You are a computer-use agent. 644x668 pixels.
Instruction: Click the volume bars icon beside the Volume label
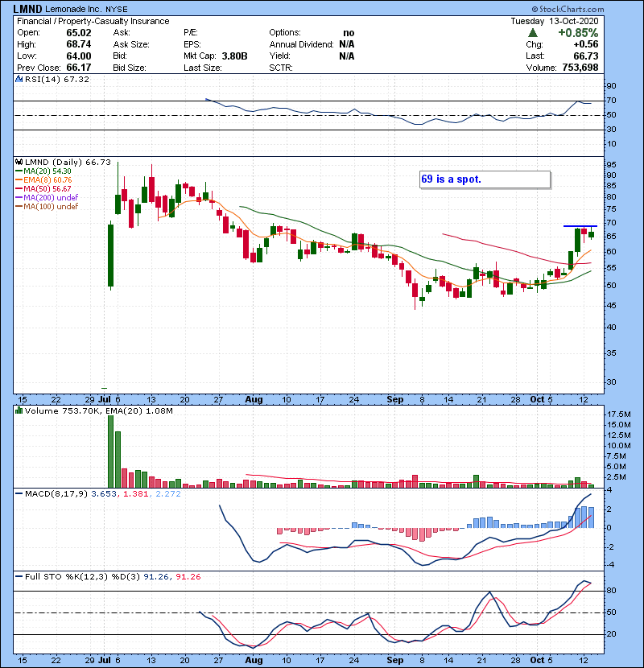(19, 411)
